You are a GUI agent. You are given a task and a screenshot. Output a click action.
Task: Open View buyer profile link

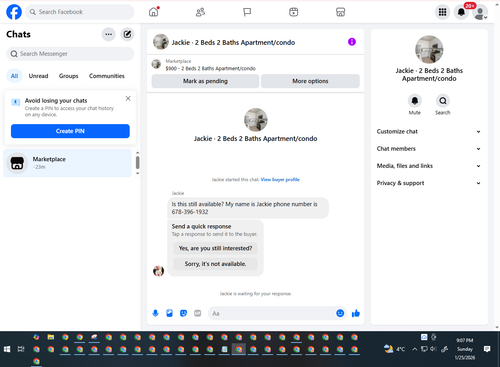280,180
